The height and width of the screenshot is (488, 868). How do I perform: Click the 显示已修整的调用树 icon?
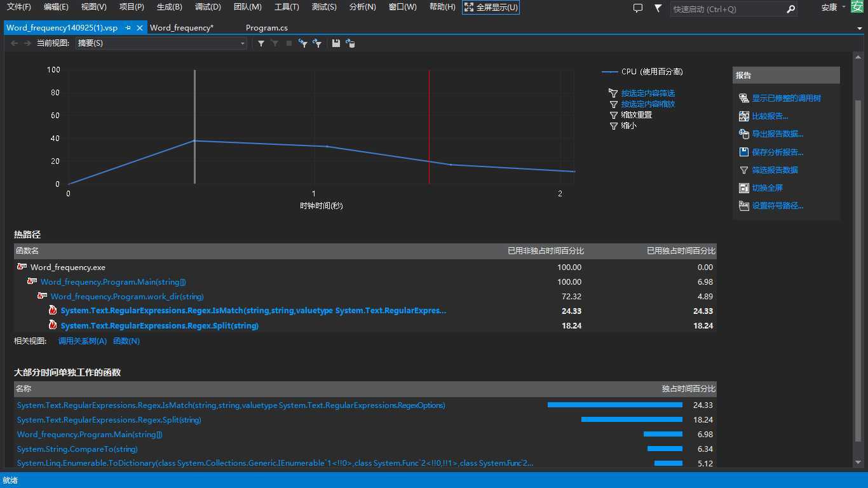point(744,98)
